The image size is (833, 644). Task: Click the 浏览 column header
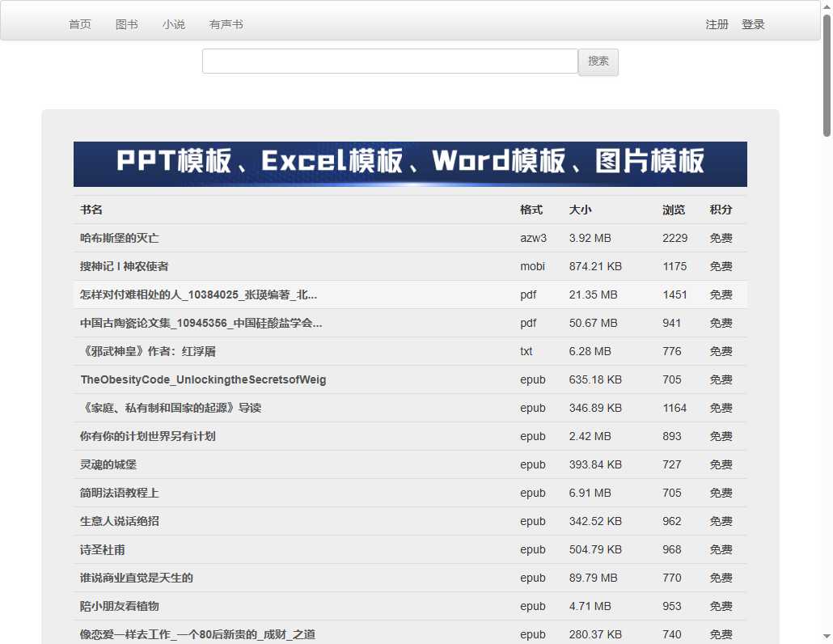674,210
